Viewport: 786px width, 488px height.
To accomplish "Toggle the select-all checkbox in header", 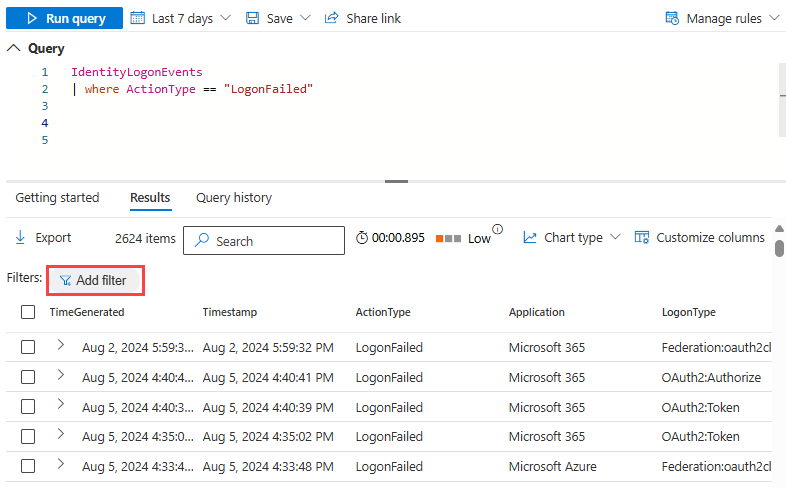I will tap(28, 312).
